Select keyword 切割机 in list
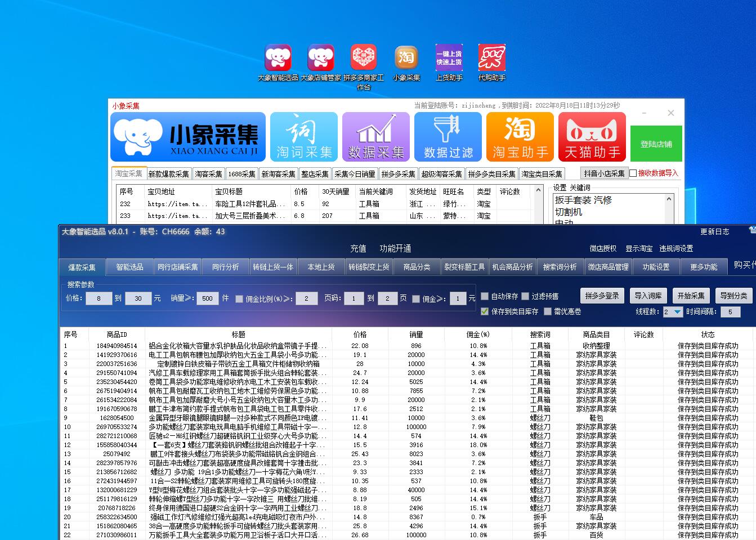The image size is (756, 540). click(x=569, y=212)
